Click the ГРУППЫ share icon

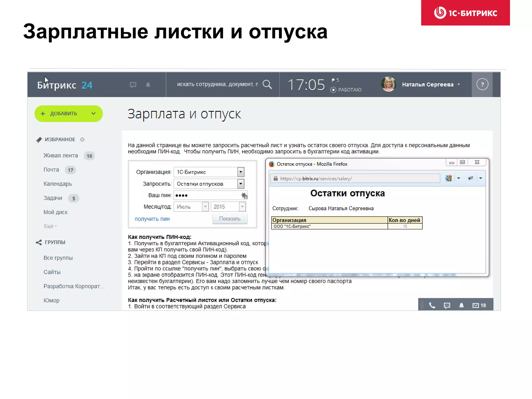39,242
